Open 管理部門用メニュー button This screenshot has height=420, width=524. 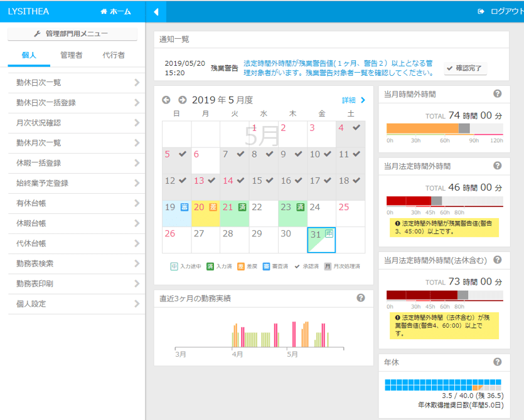(x=72, y=34)
